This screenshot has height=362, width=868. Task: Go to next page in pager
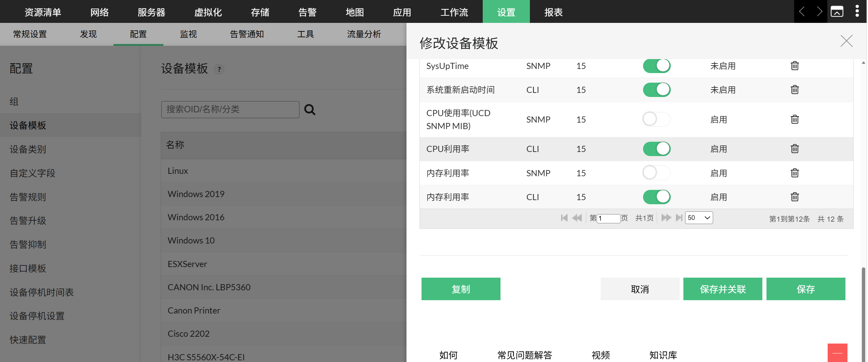point(666,218)
